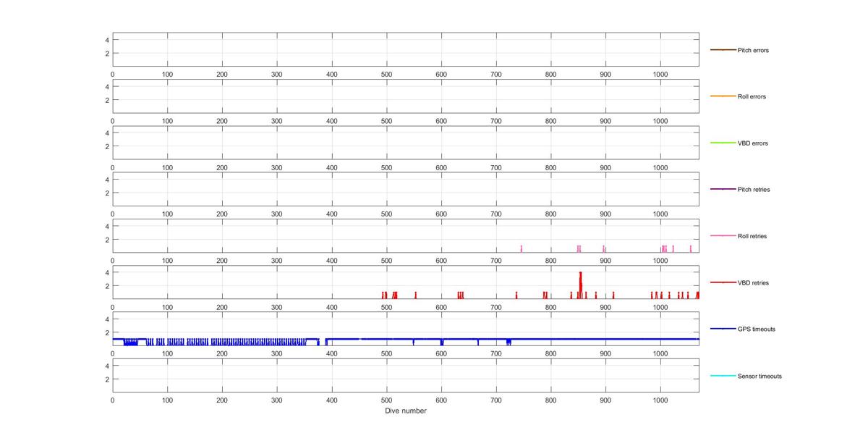Viewport: 868px width, 441px height.
Task: Click the green VBD errors legend line
Action: coord(723,143)
